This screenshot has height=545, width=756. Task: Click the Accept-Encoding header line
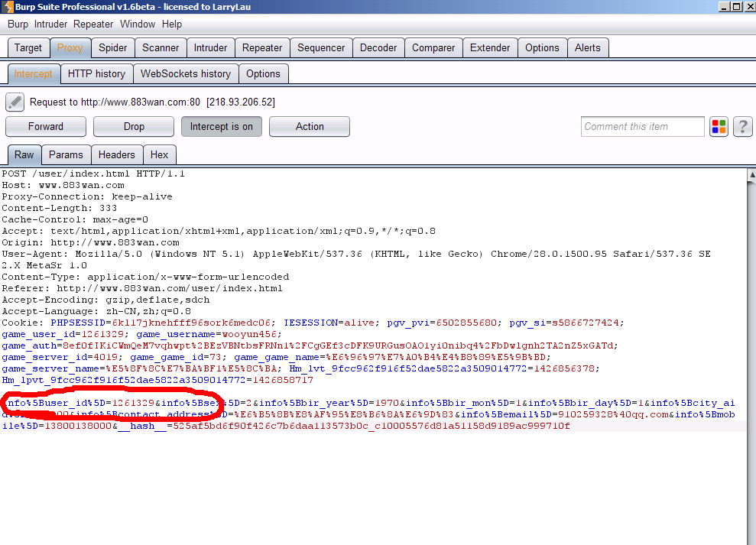pyautogui.click(x=106, y=300)
